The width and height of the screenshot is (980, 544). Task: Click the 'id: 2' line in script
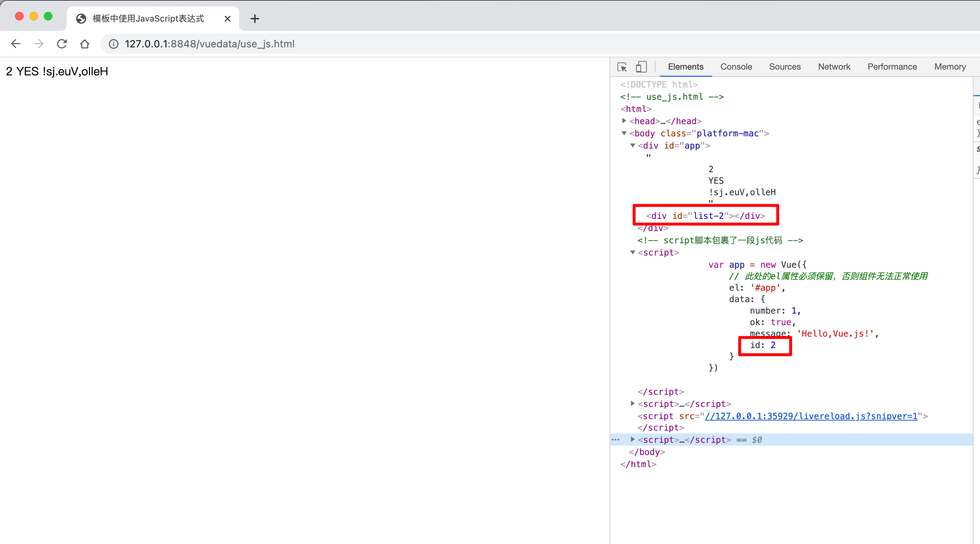coord(762,345)
